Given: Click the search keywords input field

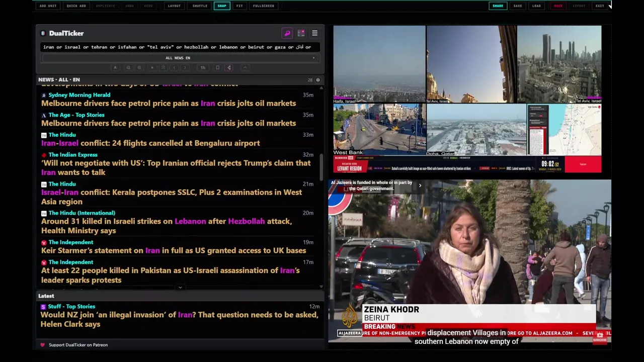Looking at the screenshot, I should (x=180, y=47).
